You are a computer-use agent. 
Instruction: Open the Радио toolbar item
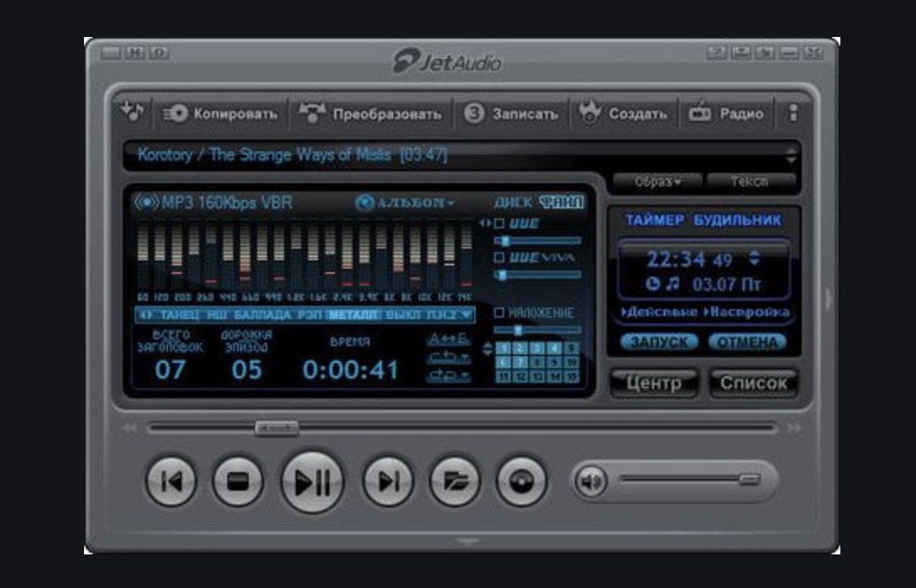coord(725,113)
